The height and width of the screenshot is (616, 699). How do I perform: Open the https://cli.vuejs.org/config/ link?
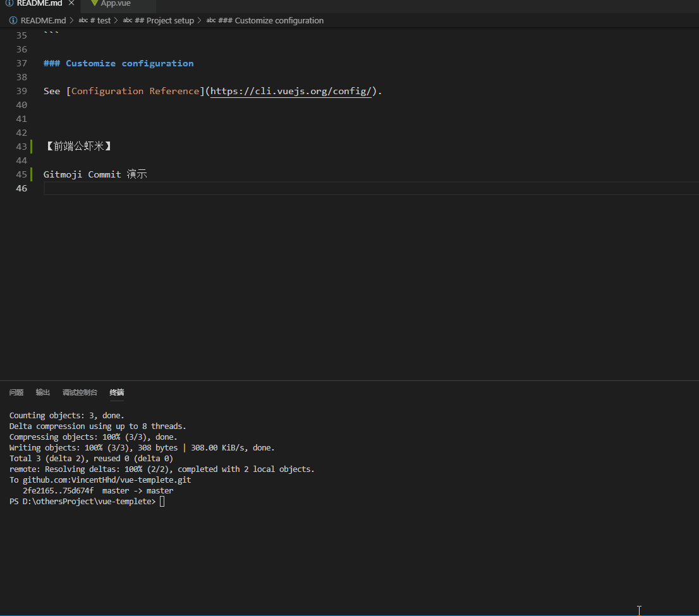pyautogui.click(x=291, y=91)
